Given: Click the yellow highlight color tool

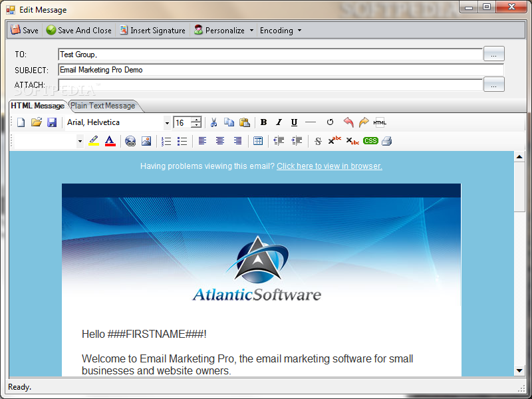Looking at the screenshot, I should coord(94,140).
